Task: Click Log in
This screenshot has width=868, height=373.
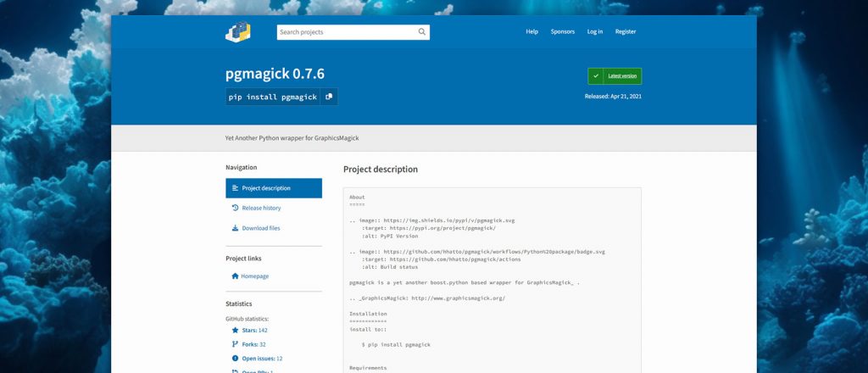Action: [595, 31]
